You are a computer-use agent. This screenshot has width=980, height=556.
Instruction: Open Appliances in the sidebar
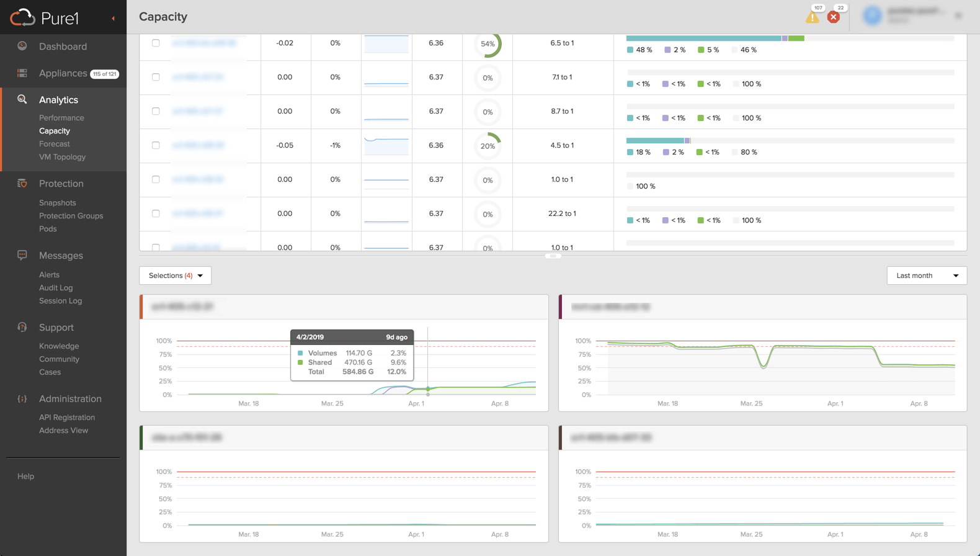tap(63, 73)
